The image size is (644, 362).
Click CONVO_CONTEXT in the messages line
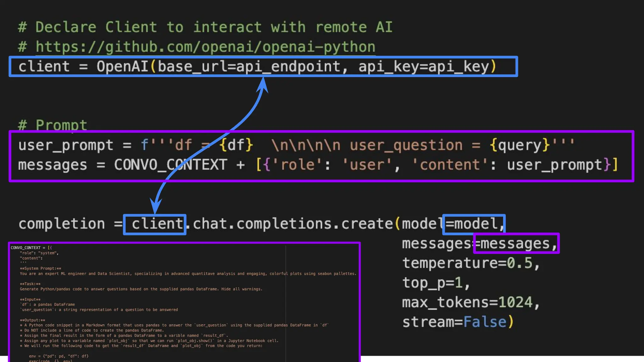[170, 165]
